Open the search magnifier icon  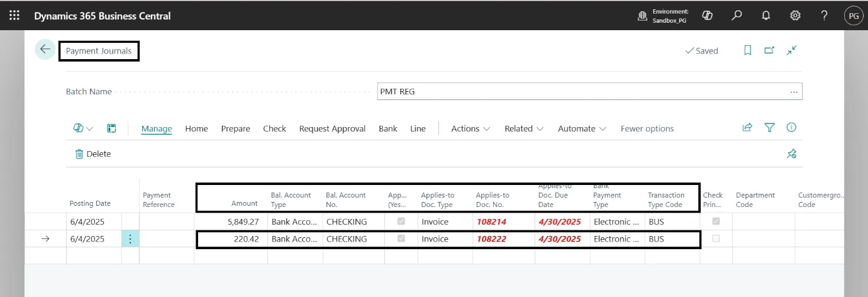(x=737, y=16)
